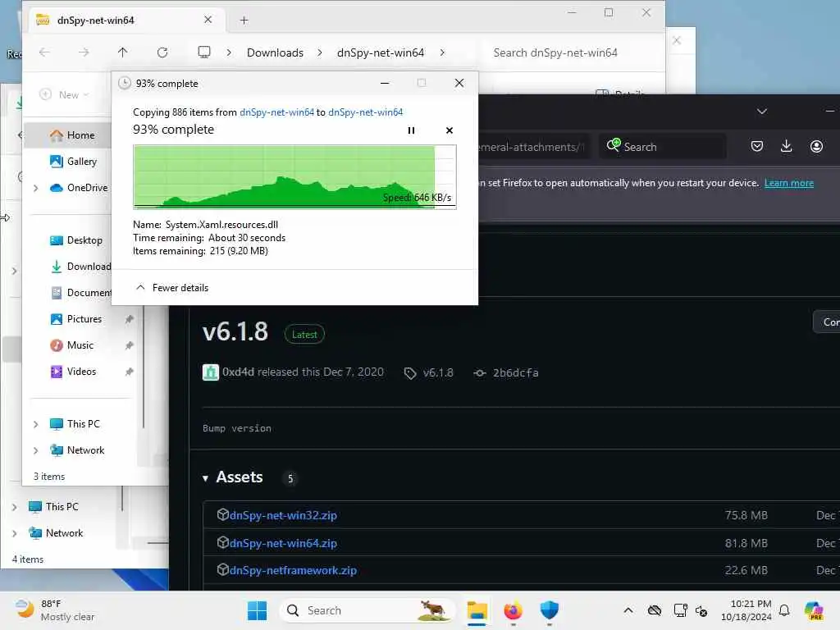Go back in File Explorer
840x630 pixels.
[x=44, y=52]
